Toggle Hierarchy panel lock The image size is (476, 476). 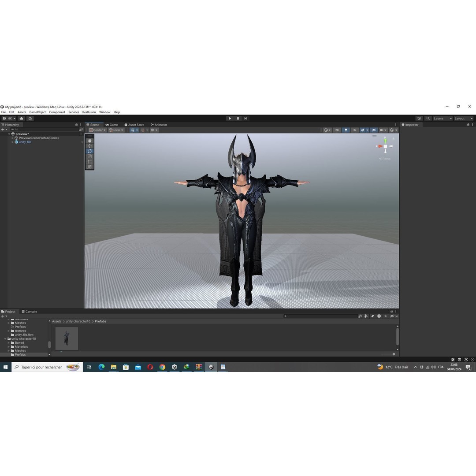(x=77, y=124)
